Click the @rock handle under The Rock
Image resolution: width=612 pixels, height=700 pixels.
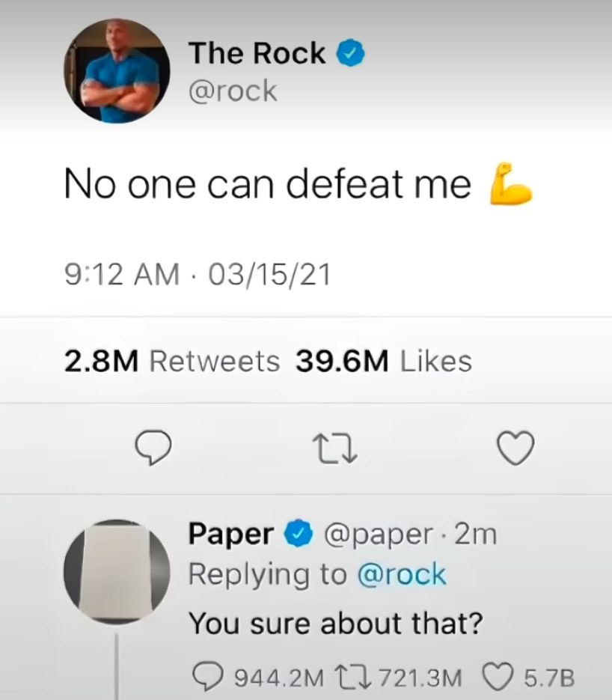click(232, 91)
